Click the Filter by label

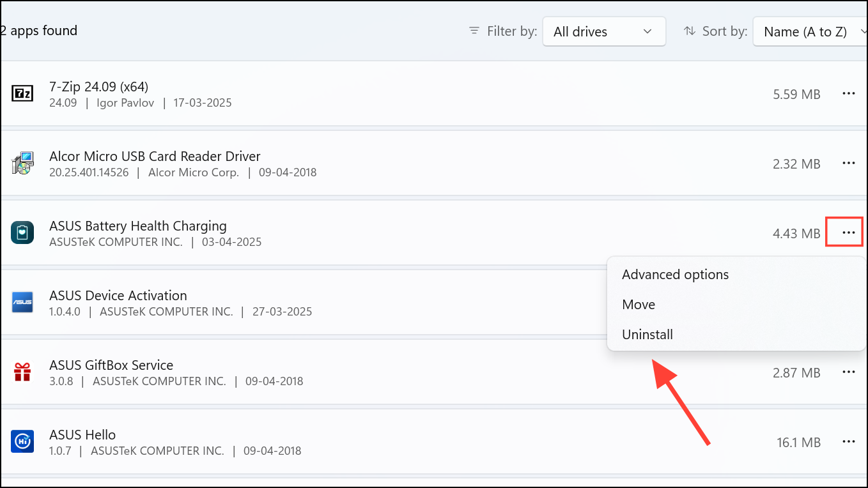pyautogui.click(x=512, y=31)
